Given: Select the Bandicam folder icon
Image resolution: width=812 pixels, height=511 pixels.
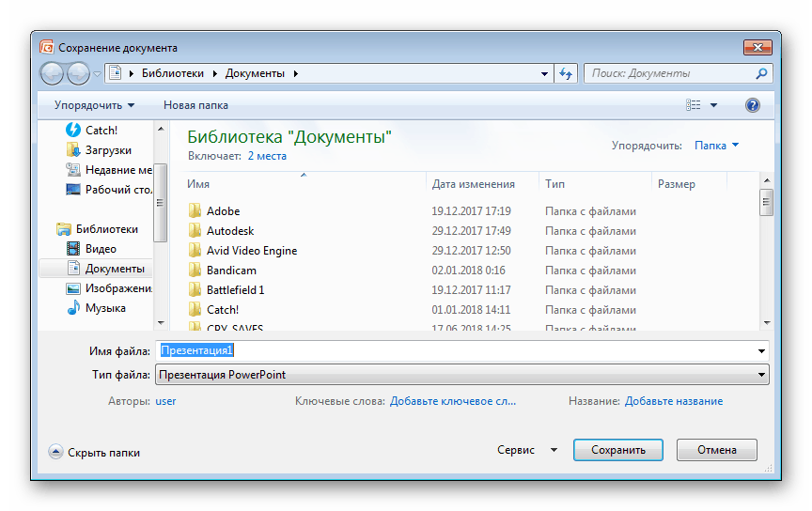Looking at the screenshot, I should (195, 271).
